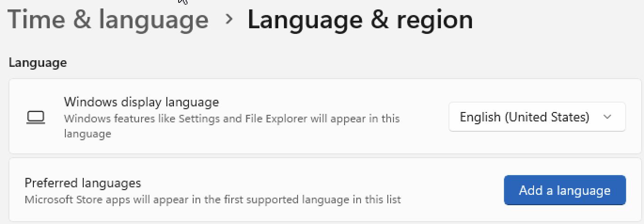Screen dimensions: 644x224
Task: Click the Language & region page title
Action: [360, 19]
